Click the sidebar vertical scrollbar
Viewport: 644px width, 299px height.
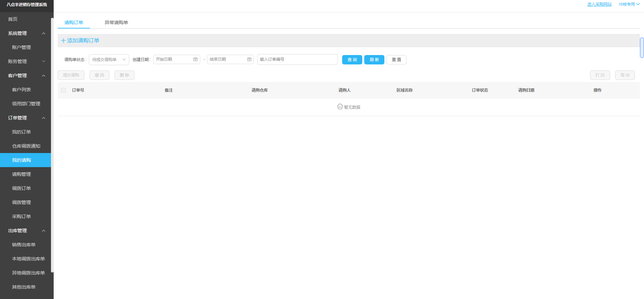[52, 145]
